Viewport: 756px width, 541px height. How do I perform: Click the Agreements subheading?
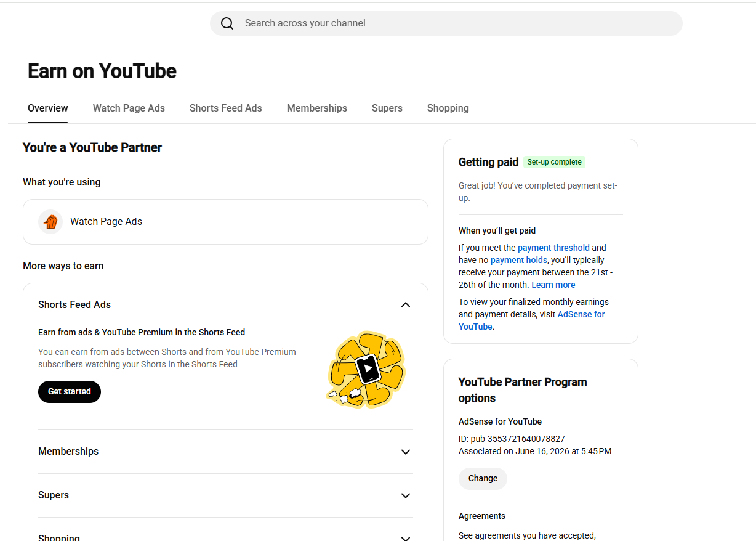[x=482, y=516]
